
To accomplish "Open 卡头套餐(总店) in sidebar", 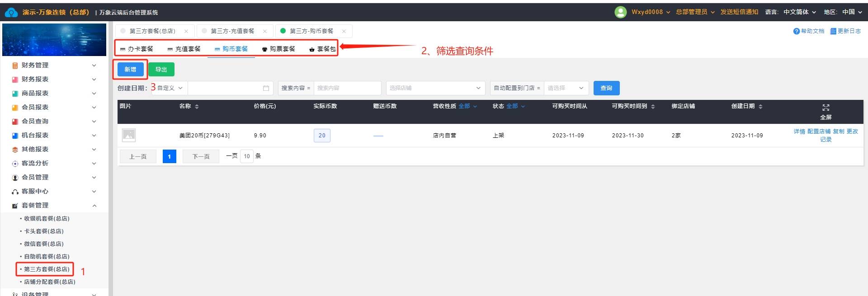I will coord(43,231).
